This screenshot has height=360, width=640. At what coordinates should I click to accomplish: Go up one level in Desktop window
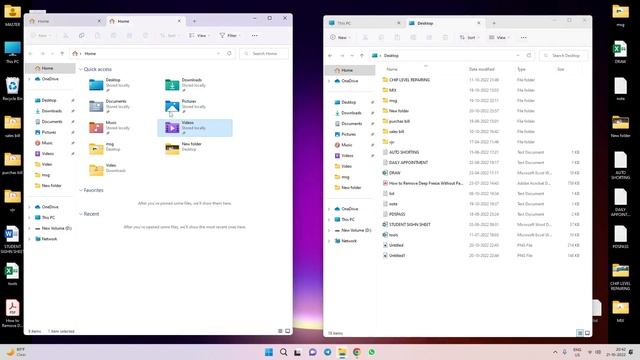pyautogui.click(x=362, y=56)
